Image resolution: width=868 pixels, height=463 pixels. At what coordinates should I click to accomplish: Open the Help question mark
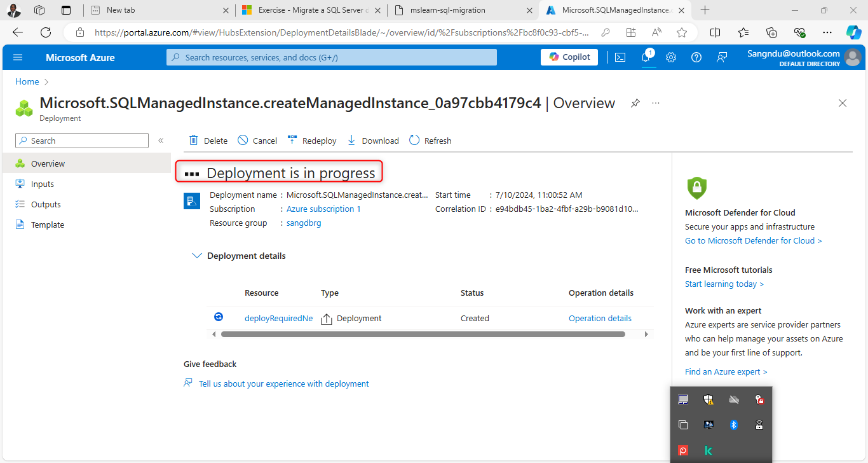tap(696, 57)
